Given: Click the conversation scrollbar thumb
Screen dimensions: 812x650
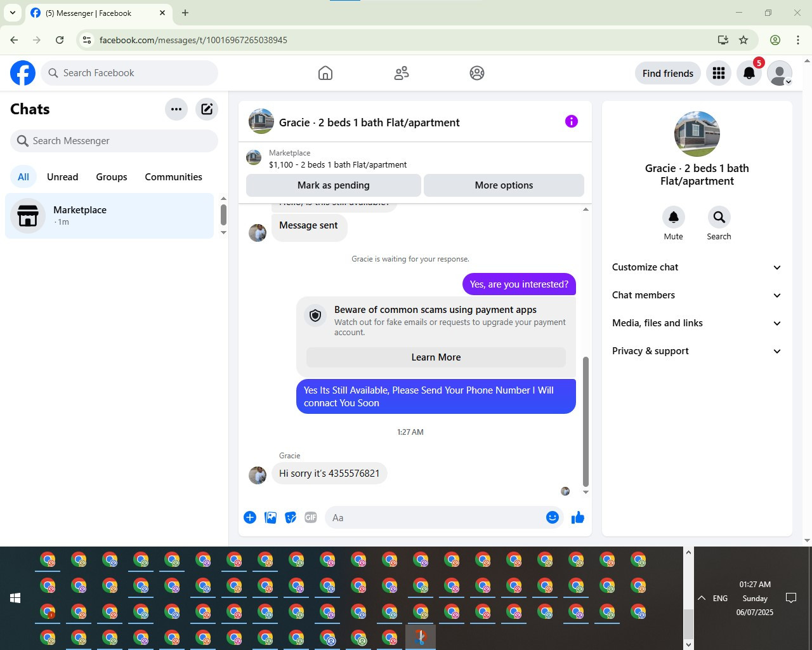Looking at the screenshot, I should [586, 421].
